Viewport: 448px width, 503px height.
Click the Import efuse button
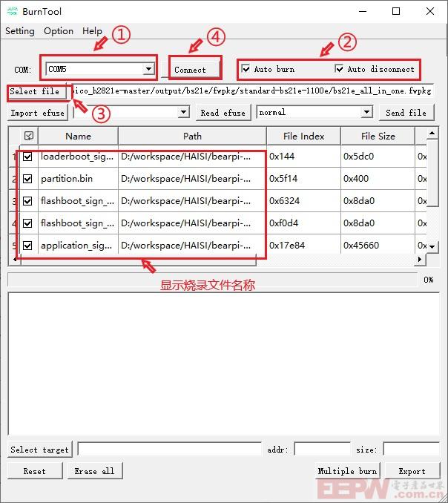click(38, 114)
